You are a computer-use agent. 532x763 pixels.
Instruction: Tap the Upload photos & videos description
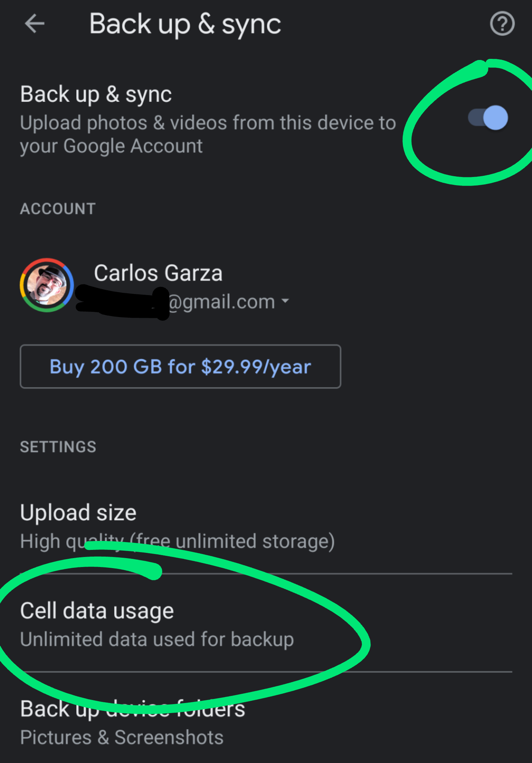(x=208, y=134)
